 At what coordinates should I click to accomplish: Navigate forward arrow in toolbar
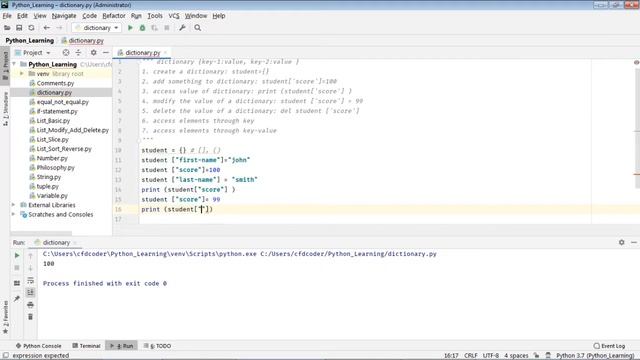(59, 28)
